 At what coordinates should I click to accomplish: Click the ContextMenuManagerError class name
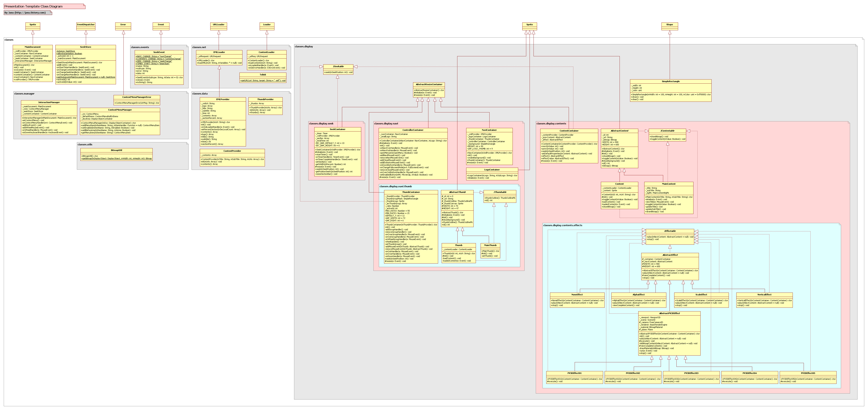coord(137,97)
